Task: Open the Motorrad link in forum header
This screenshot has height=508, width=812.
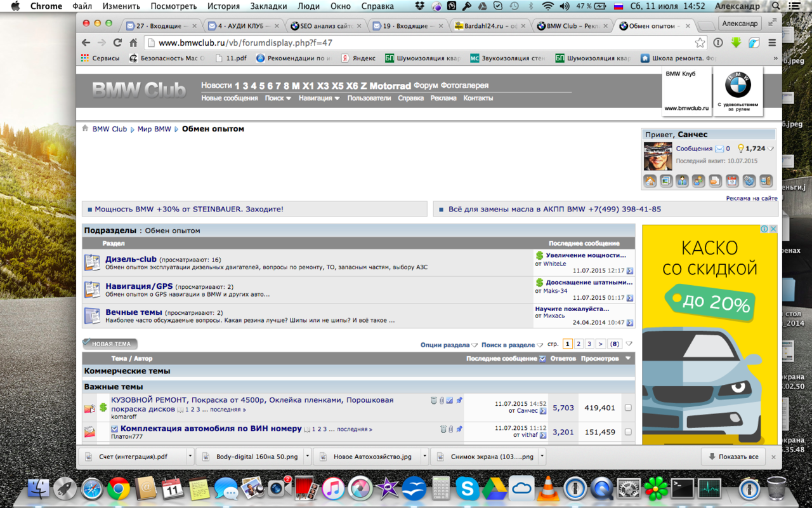Action: pos(390,86)
